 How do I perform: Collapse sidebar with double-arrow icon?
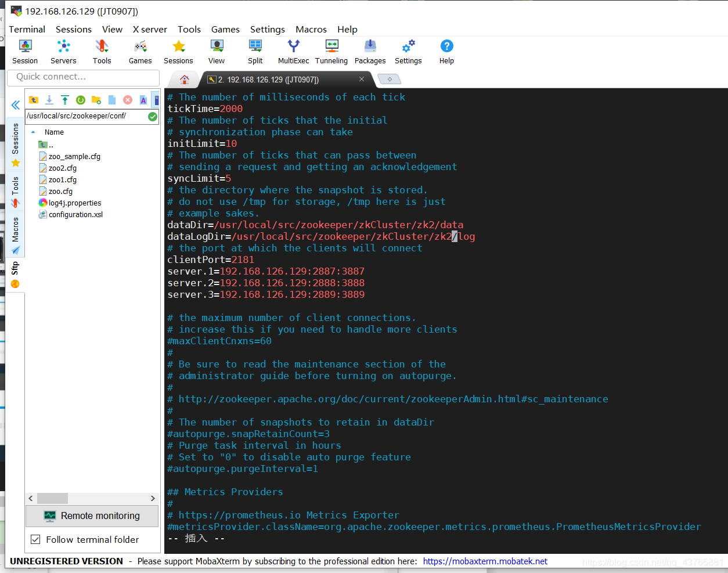[16, 105]
